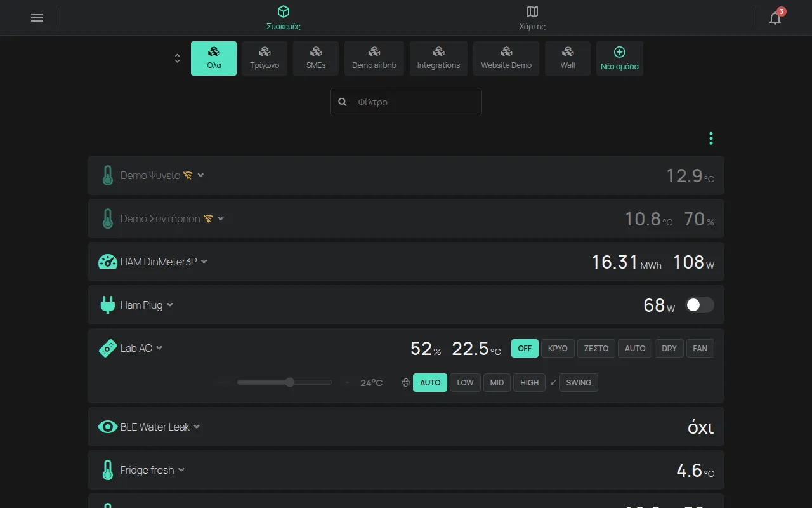Set Lab AC fan speed to HIGH
Image resolution: width=812 pixels, height=508 pixels.
[530, 383]
